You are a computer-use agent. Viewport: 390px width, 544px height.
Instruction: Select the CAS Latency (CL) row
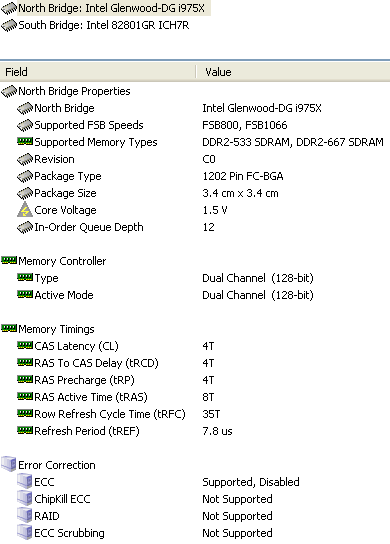[x=195, y=346]
